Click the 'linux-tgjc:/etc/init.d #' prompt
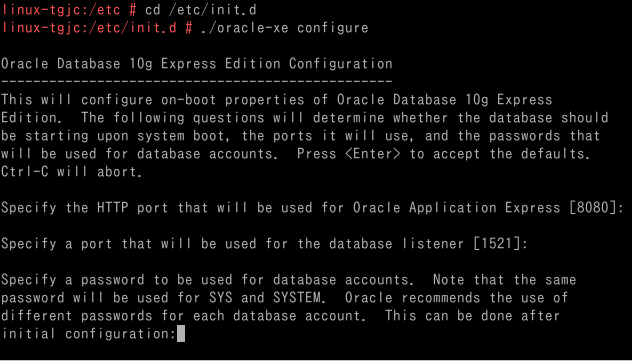The width and height of the screenshot is (632, 361). point(96,28)
